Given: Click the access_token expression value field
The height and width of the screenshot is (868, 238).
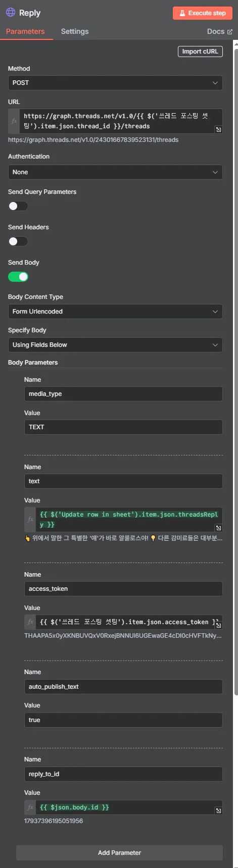Looking at the screenshot, I should point(129,622).
